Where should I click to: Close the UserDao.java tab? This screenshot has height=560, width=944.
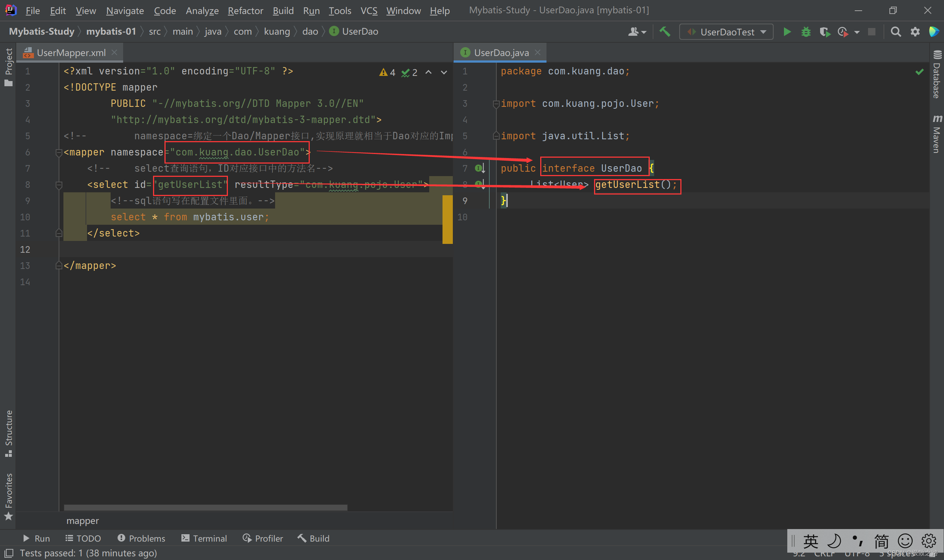tap(538, 52)
